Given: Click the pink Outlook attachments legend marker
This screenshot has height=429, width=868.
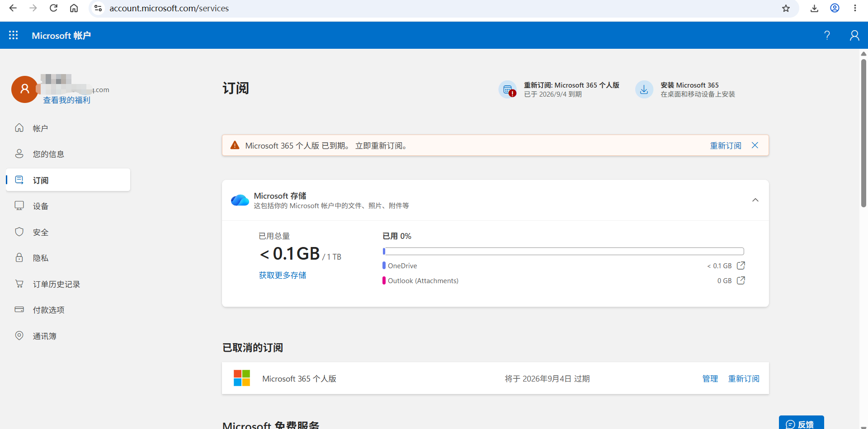Looking at the screenshot, I should pos(384,280).
